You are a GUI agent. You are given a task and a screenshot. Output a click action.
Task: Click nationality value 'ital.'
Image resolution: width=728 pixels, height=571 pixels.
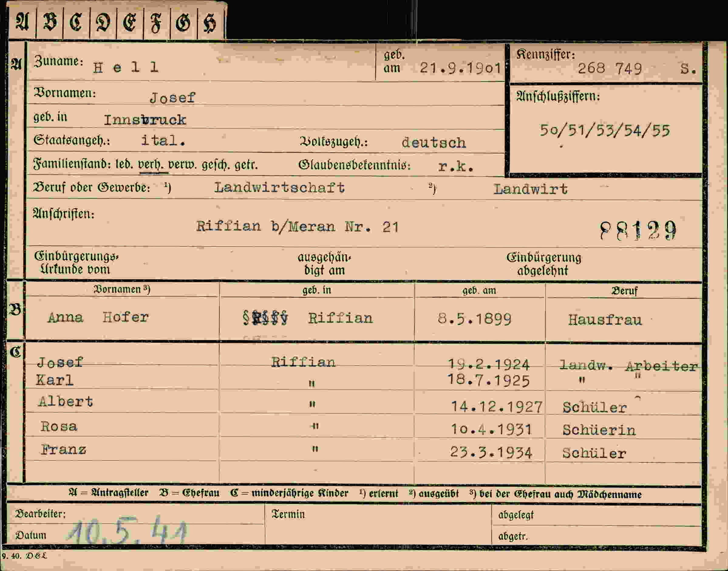click(163, 140)
